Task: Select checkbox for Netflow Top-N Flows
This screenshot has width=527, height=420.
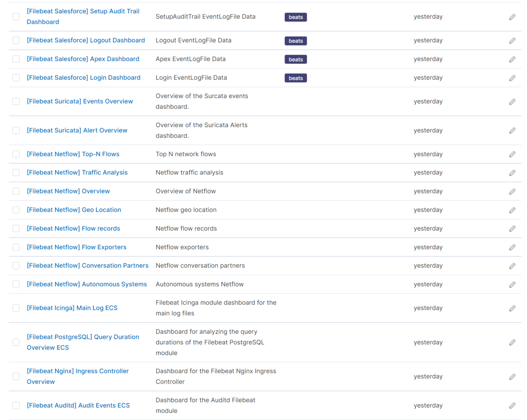Action: (x=16, y=154)
